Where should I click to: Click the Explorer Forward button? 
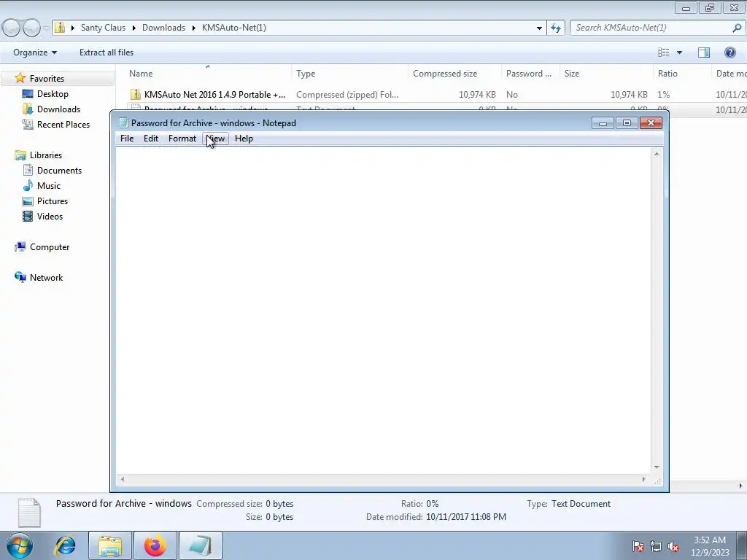click(31, 28)
